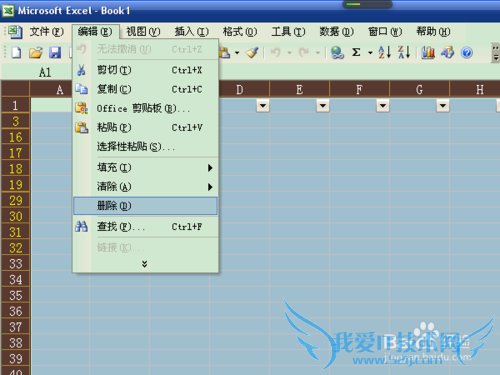The height and width of the screenshot is (375, 500).
Task: Click the Save floppy disk icon
Action: point(55,53)
